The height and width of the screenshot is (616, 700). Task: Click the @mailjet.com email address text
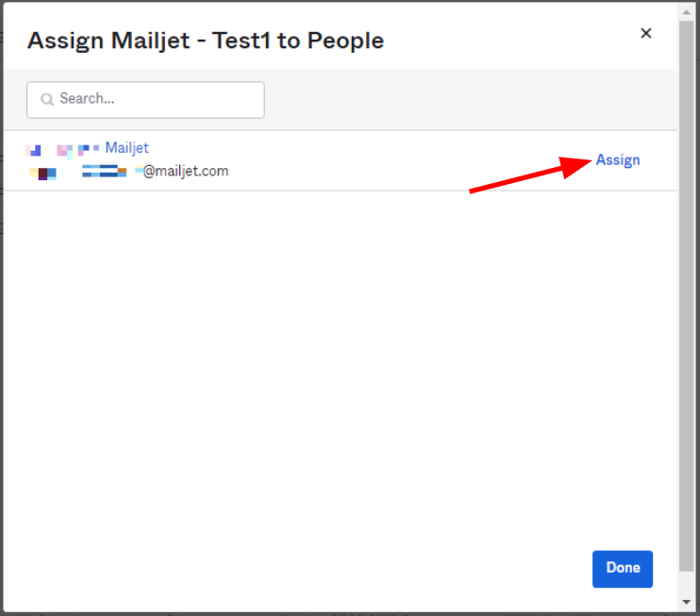click(x=186, y=172)
